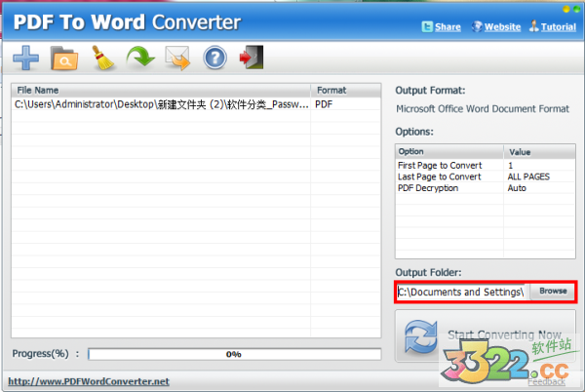Click the blue plus Add Files icon

[x=25, y=58]
